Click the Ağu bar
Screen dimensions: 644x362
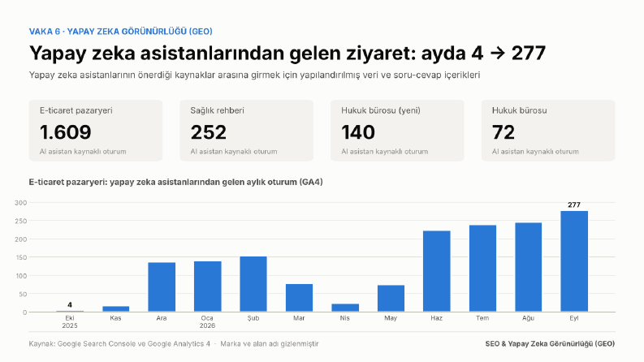click(x=528, y=268)
